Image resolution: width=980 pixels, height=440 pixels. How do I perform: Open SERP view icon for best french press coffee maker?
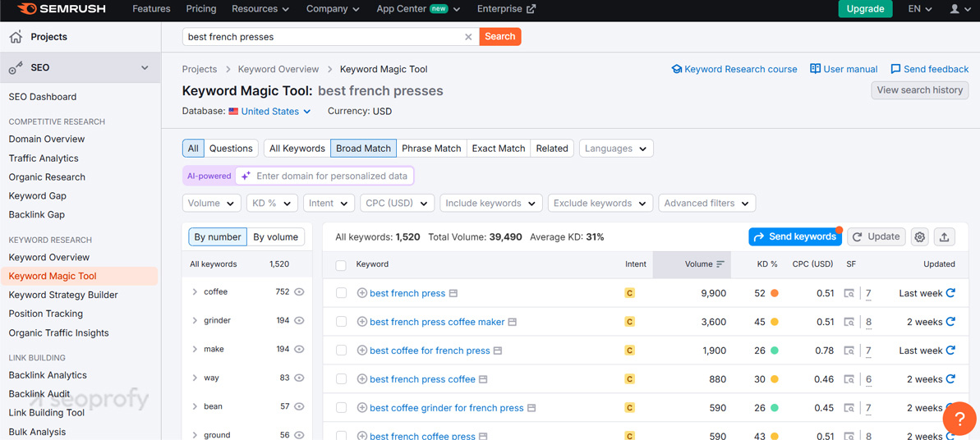(849, 322)
